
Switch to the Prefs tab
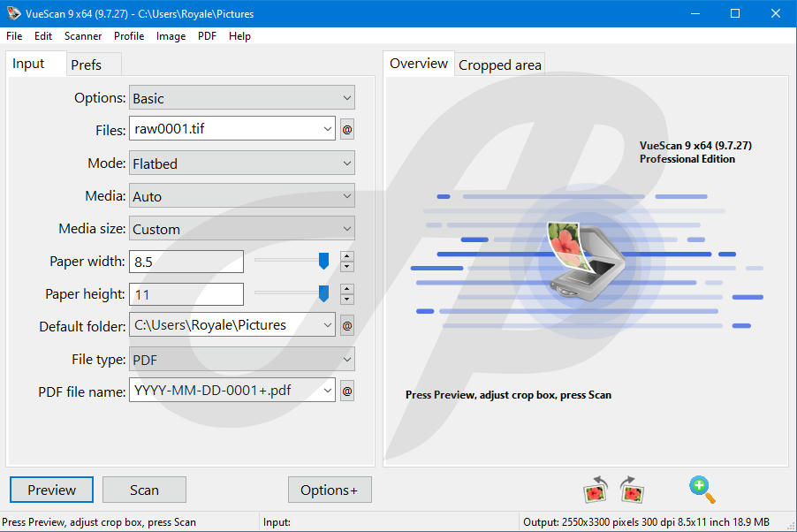pyautogui.click(x=94, y=65)
